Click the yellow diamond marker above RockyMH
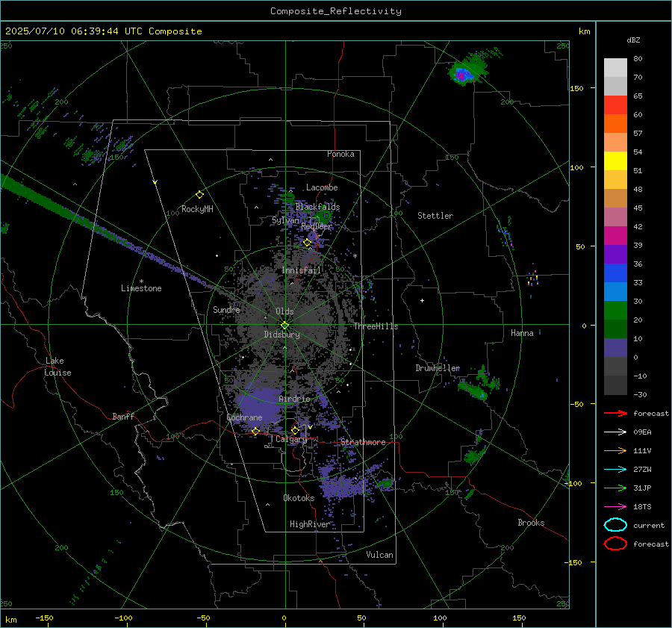 tap(199, 195)
